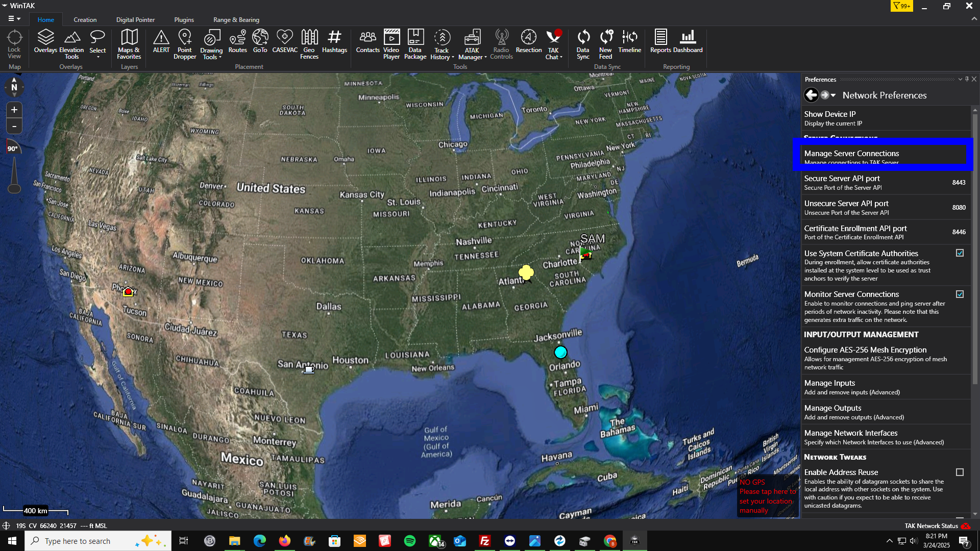This screenshot has height=551, width=980.
Task: Zoom in on the map
Action: point(14,110)
